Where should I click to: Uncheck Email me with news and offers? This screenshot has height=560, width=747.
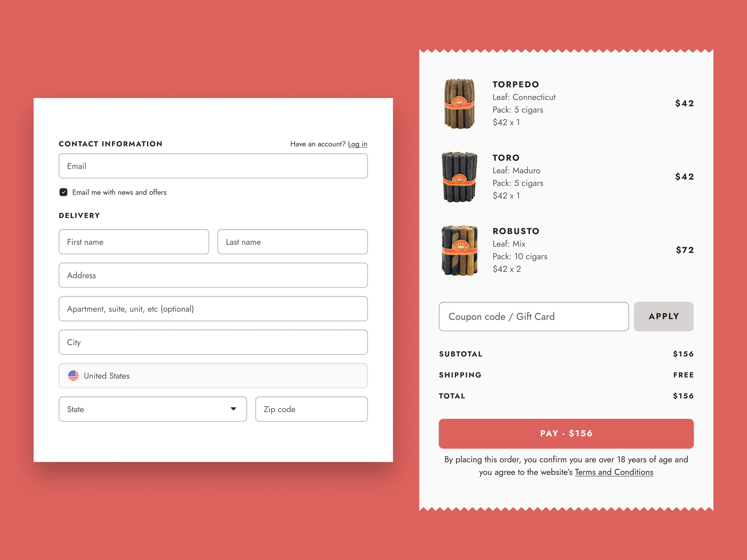pyautogui.click(x=63, y=192)
